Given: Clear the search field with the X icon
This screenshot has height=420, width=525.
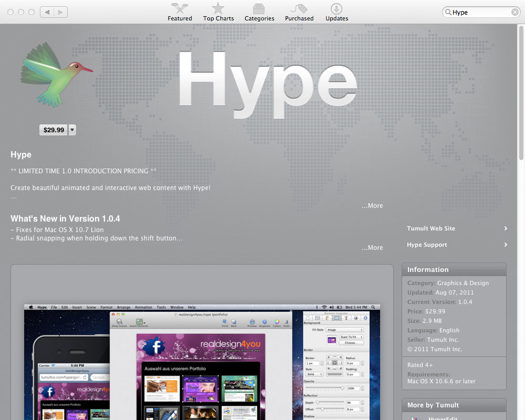Looking at the screenshot, I should click(x=515, y=13).
